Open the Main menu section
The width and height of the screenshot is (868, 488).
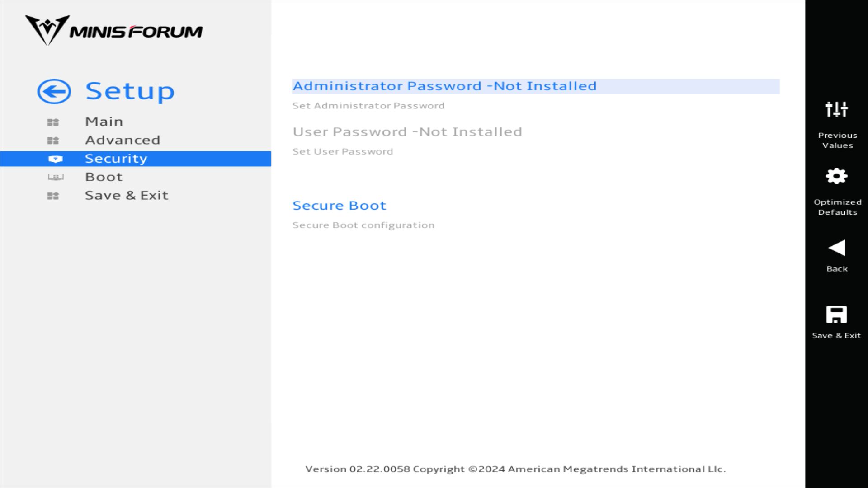[104, 122]
